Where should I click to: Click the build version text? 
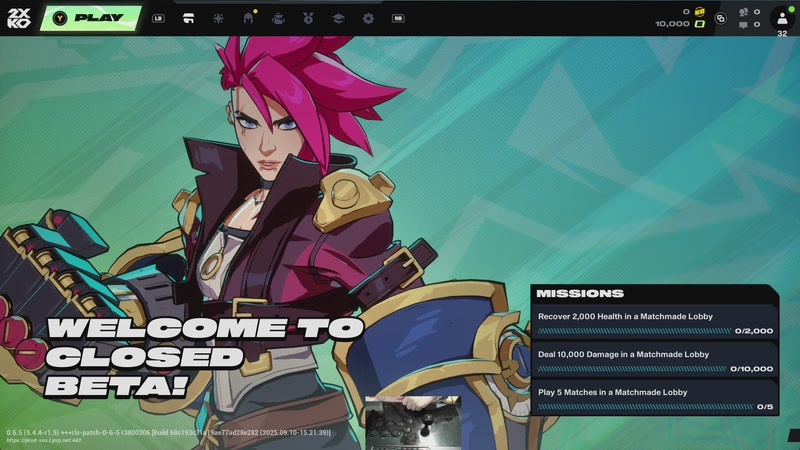click(x=168, y=433)
